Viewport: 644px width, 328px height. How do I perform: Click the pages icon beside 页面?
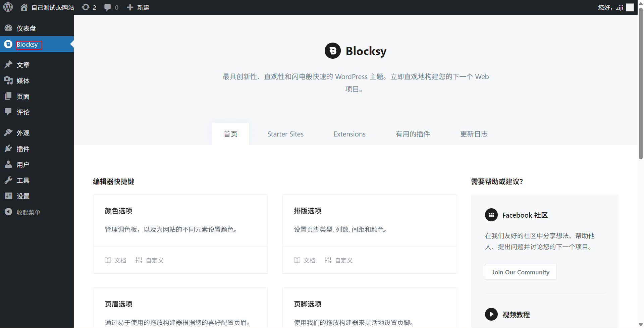click(8, 96)
